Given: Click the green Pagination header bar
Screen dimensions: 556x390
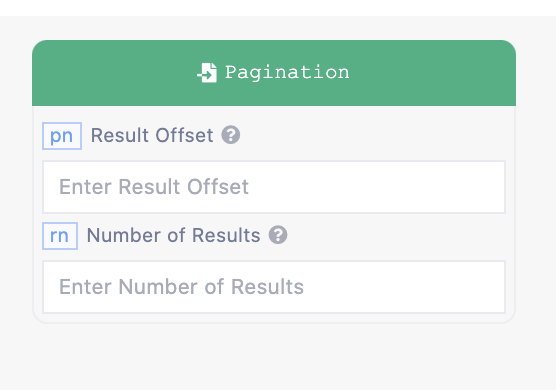Looking at the screenshot, I should tap(274, 73).
